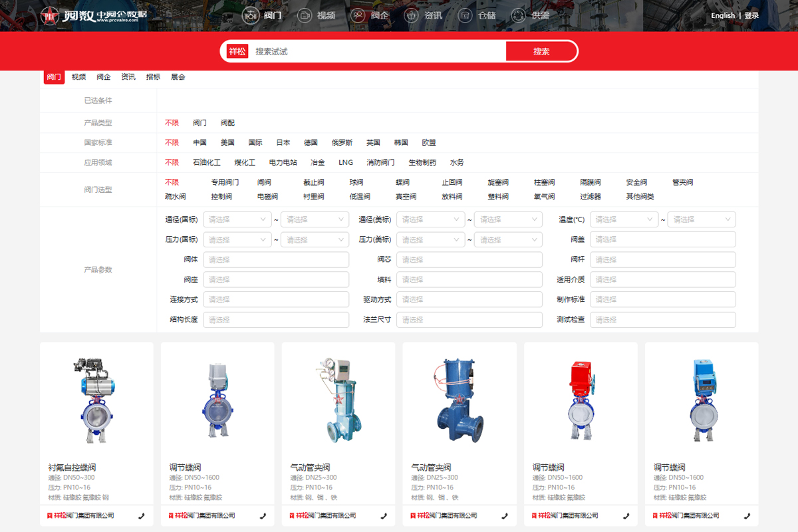The image size is (798, 532).
Task: Select 石油化工 under 应用领域 filter
Action: tap(206, 162)
